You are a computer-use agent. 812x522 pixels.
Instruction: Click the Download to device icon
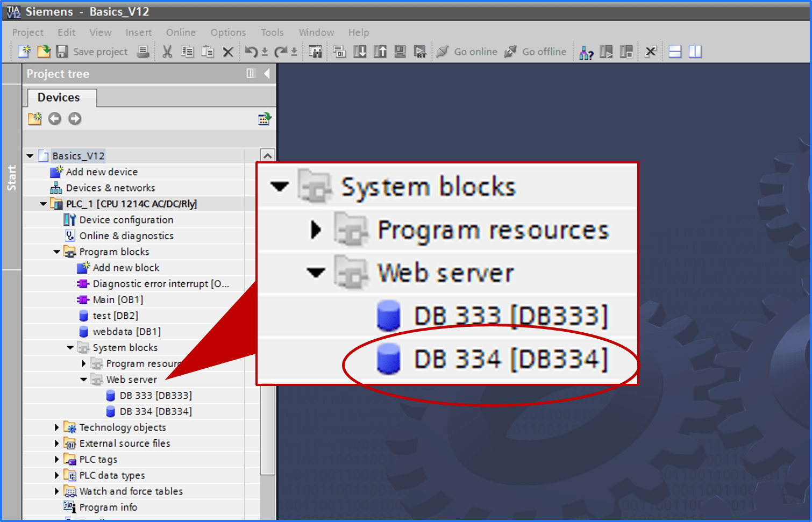click(360, 52)
